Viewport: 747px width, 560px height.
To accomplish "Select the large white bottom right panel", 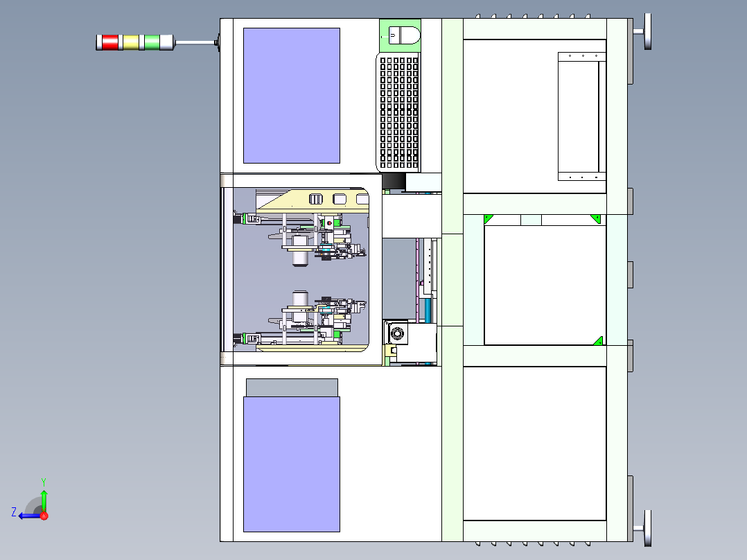I will coord(534,444).
